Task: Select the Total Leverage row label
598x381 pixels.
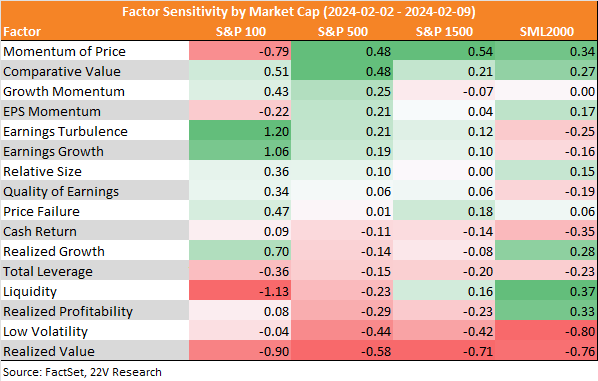Action: click(48, 272)
